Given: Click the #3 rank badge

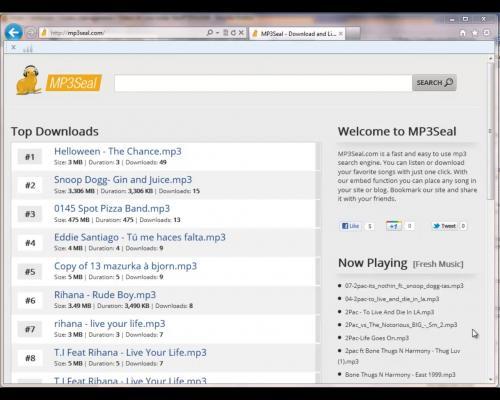Looking at the screenshot, I should [x=30, y=214].
